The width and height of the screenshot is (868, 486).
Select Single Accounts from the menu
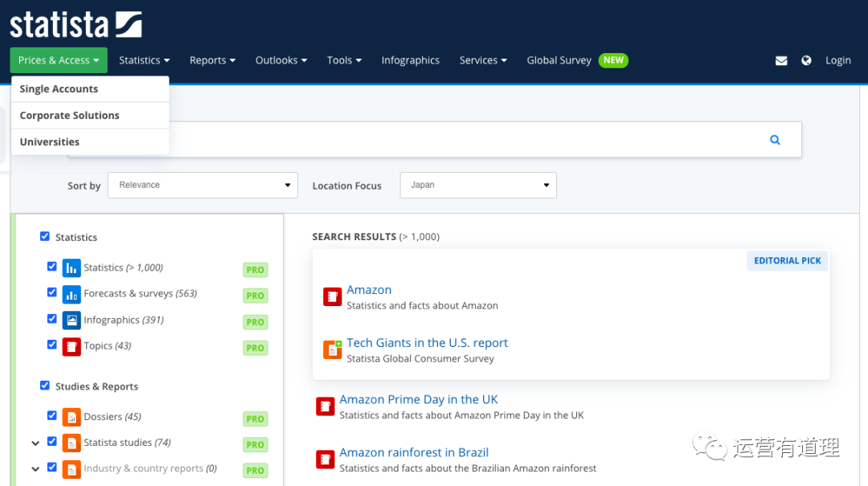[x=90, y=89]
